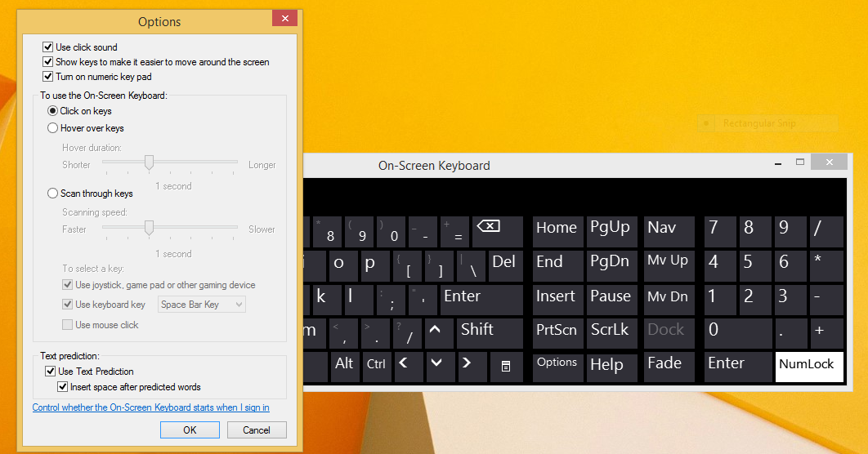868x454 pixels.
Task: Select Scan through keys option
Action: pos(52,193)
